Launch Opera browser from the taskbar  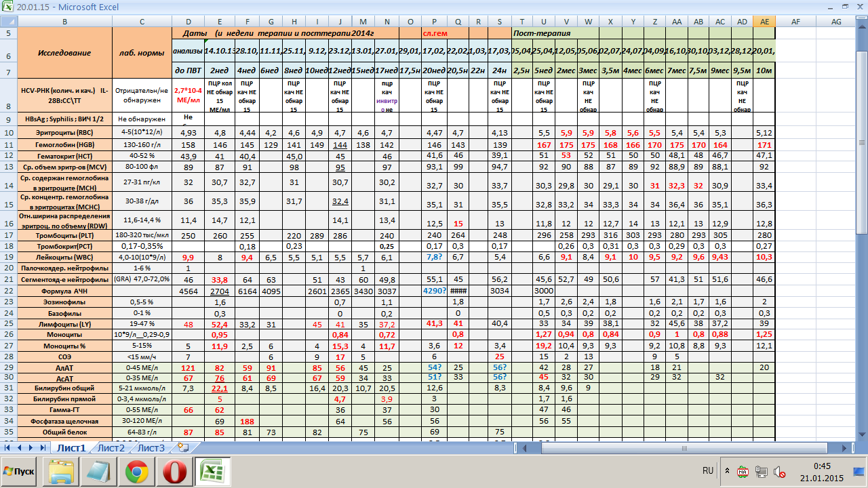pyautogui.click(x=175, y=471)
